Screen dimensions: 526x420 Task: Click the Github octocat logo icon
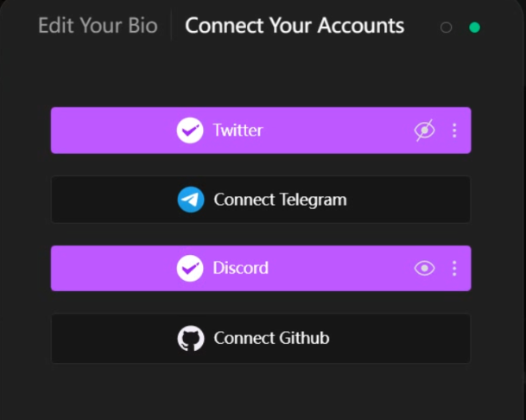[191, 338]
